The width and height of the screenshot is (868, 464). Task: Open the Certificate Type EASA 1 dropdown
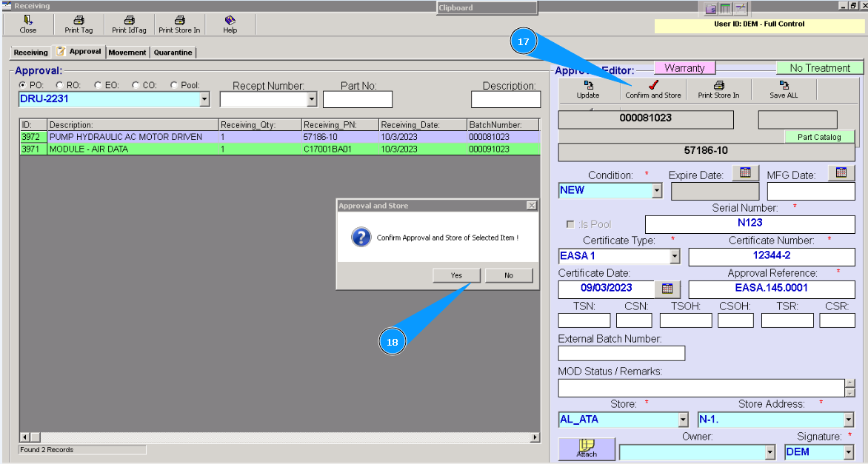(x=674, y=256)
